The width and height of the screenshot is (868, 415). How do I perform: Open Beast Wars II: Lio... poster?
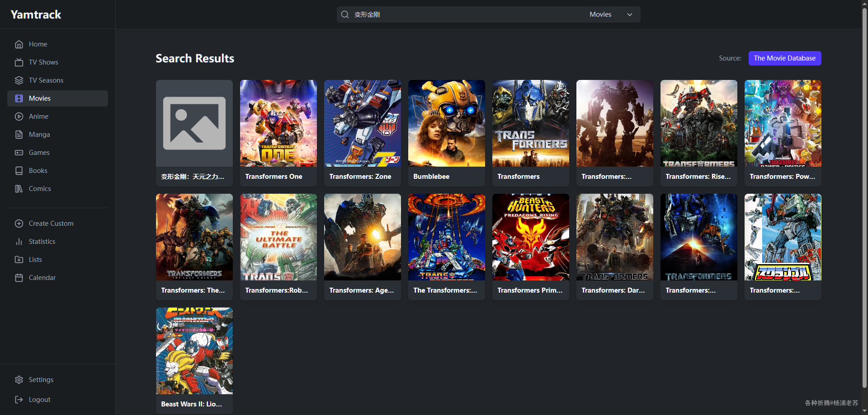click(x=194, y=351)
